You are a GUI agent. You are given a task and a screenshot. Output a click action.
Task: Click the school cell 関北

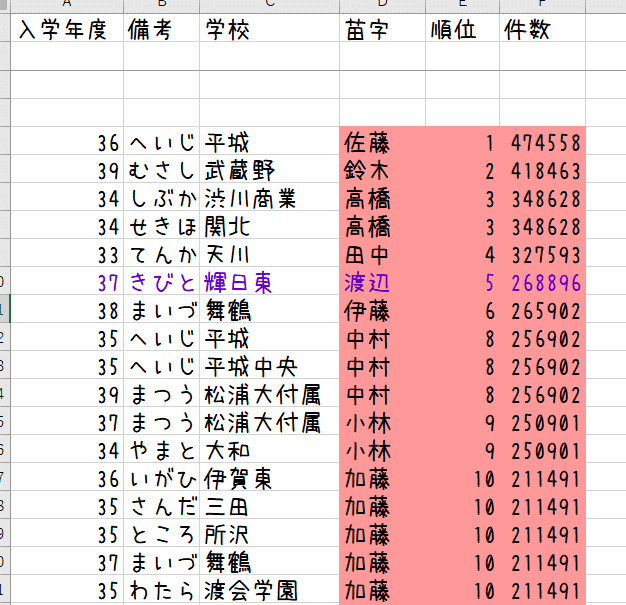click(x=269, y=225)
